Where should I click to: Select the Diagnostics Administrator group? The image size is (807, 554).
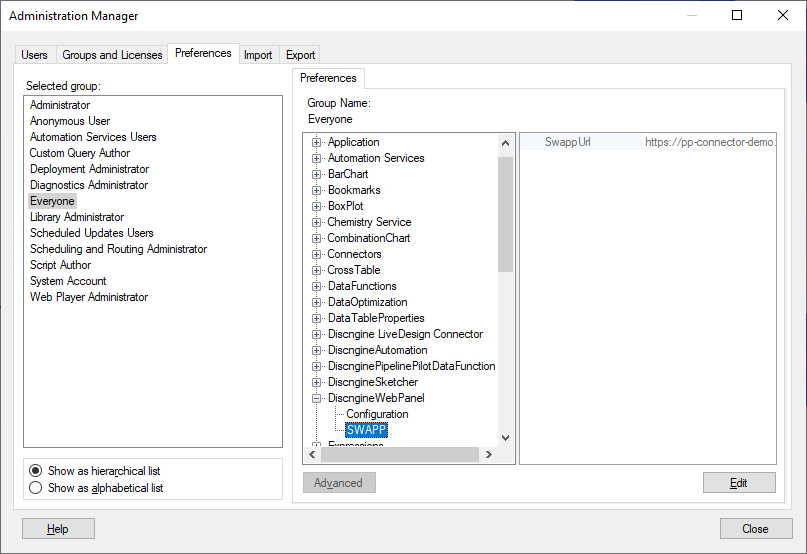(x=89, y=185)
